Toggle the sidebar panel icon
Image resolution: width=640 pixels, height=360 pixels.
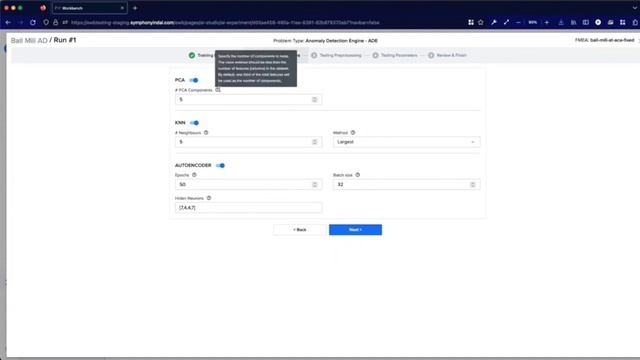[x=586, y=22]
